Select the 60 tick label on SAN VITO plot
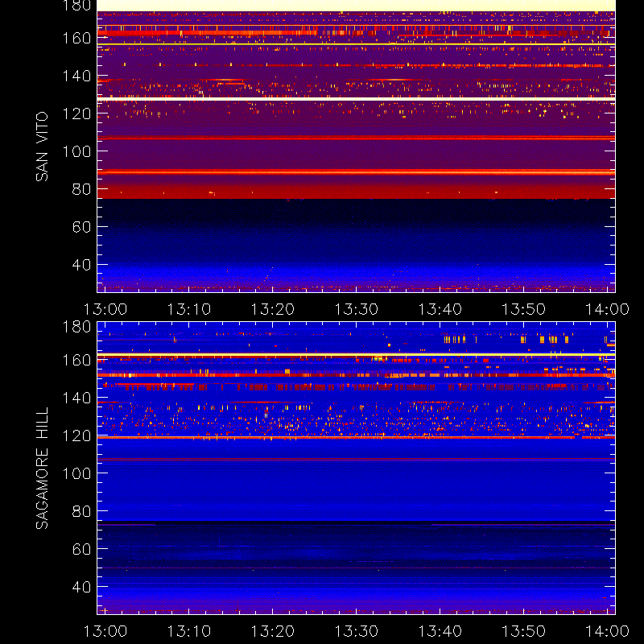644x644 pixels. 81,227
